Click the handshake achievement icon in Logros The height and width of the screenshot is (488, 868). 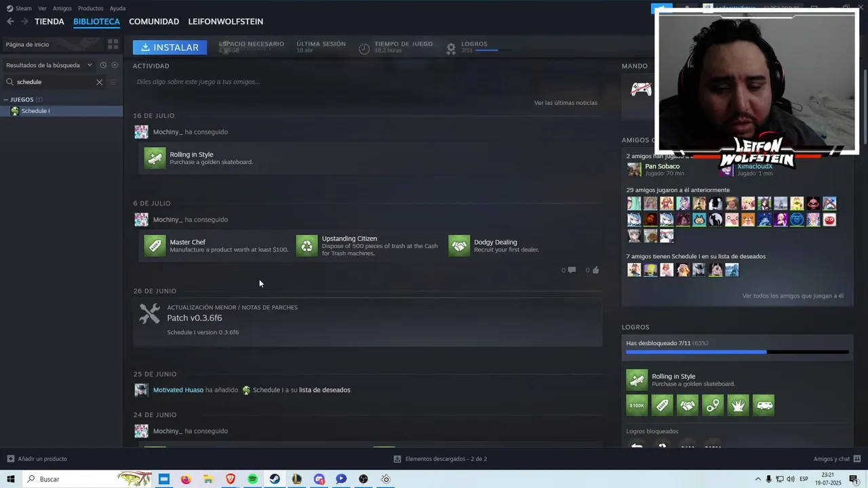coord(688,405)
